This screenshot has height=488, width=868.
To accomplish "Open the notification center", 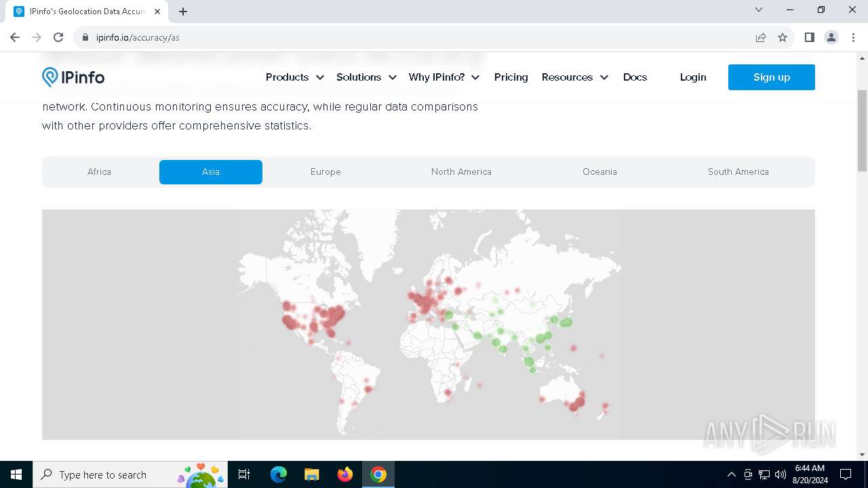I will pyautogui.click(x=846, y=474).
